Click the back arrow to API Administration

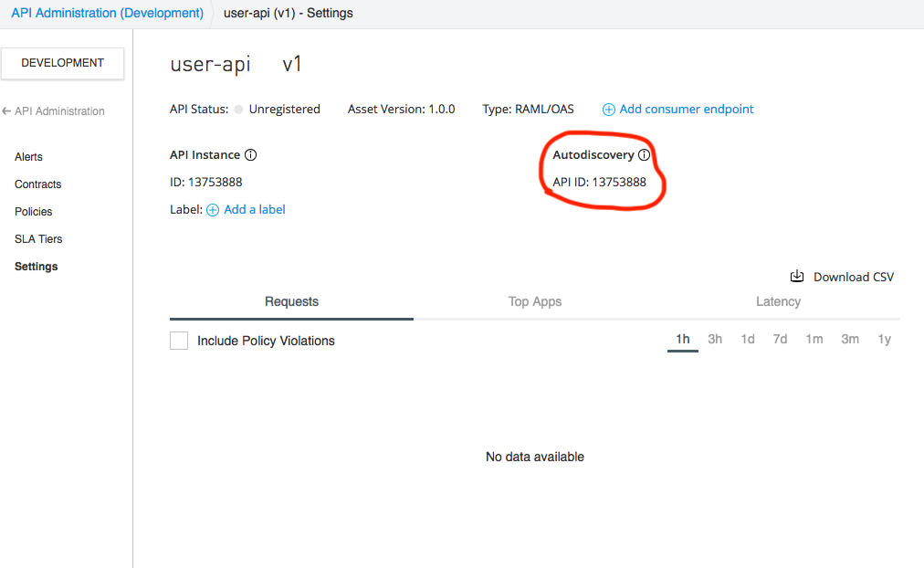click(x=6, y=111)
